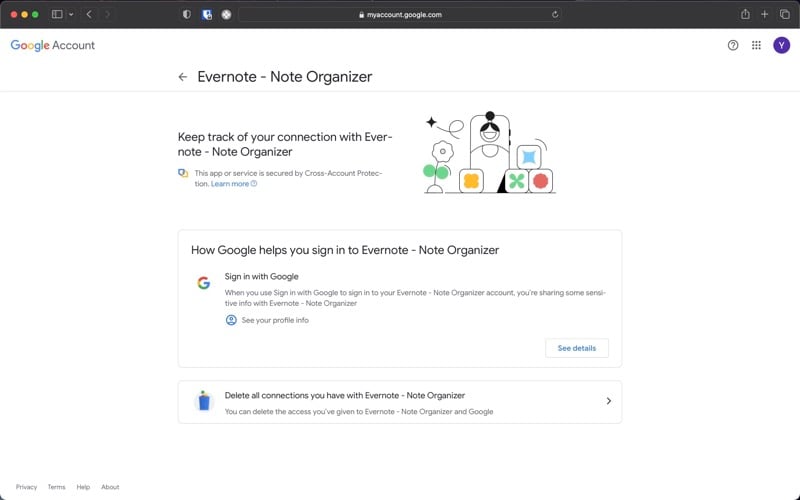800x500 pixels.
Task: Click the Google G logo in sign-in card
Action: click(204, 282)
